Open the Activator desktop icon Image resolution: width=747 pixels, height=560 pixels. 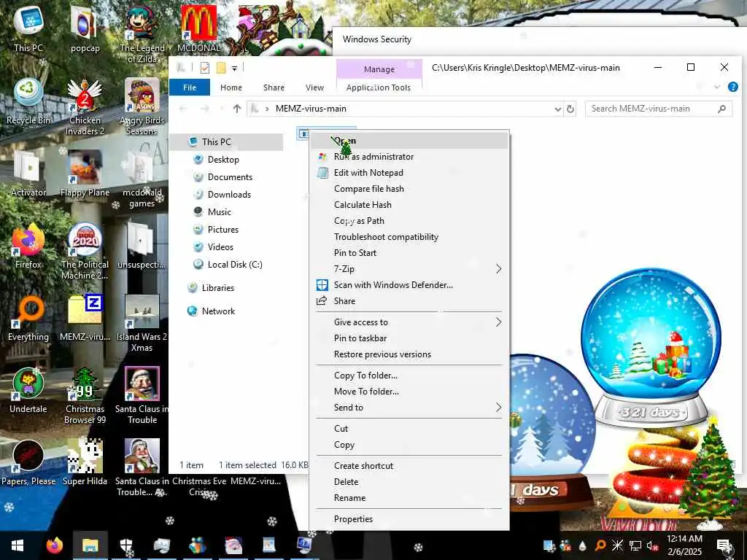point(28,174)
